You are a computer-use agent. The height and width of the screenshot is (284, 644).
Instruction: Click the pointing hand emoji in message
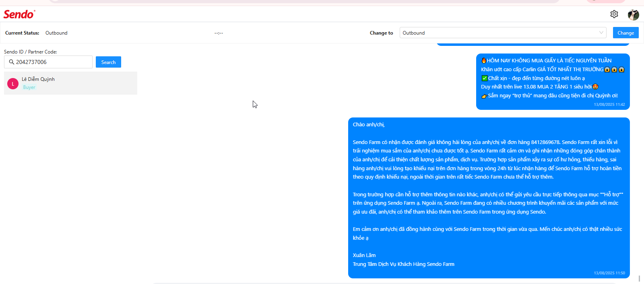pos(485,96)
